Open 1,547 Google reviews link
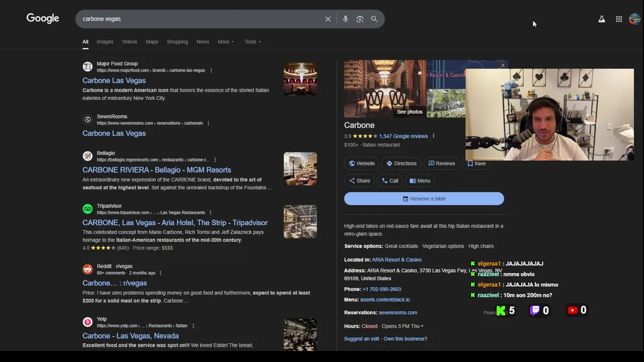This screenshot has width=644, height=362. click(x=404, y=136)
